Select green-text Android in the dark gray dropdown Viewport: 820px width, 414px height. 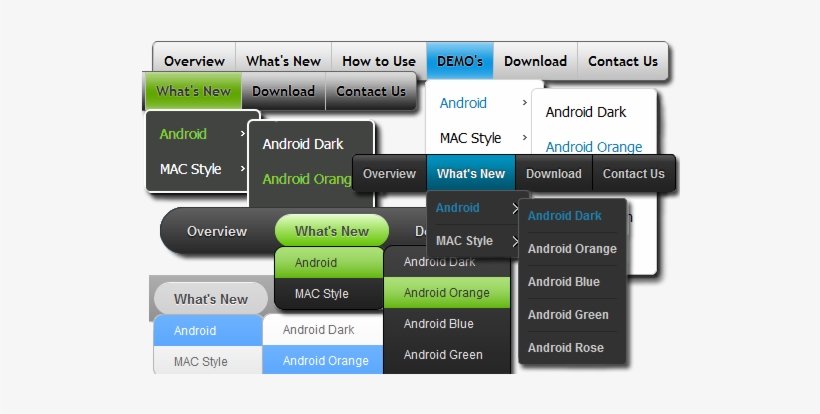[x=183, y=134]
